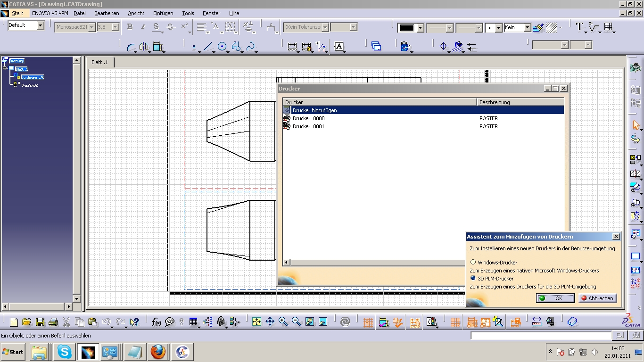Click the Windows Start button
Screen dimensions: 644x362
(x=13, y=352)
